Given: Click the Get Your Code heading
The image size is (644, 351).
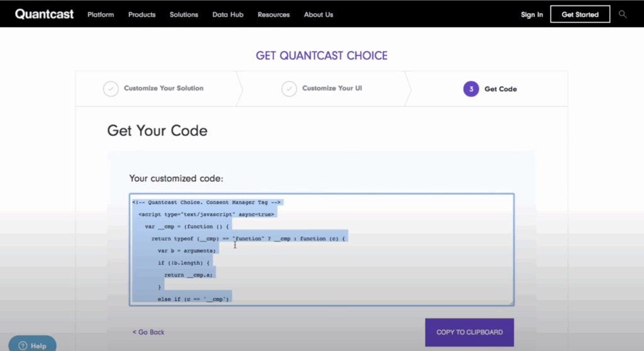Looking at the screenshot, I should (157, 131).
